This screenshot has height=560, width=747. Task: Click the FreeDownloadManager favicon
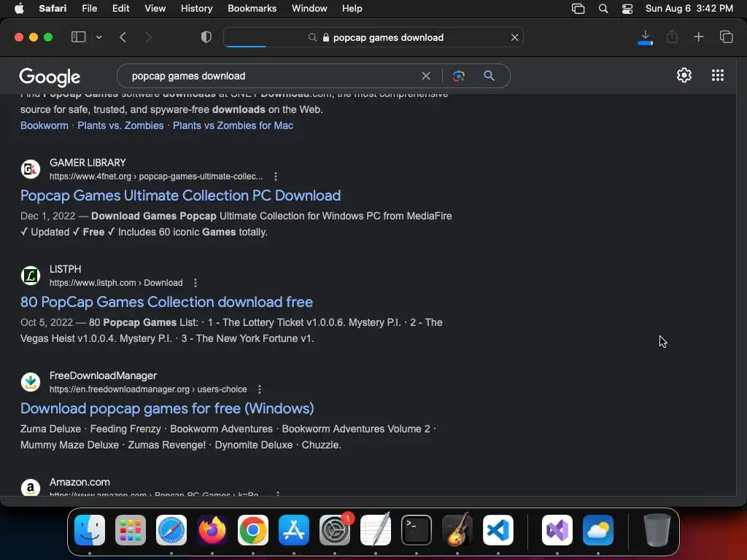point(31,382)
